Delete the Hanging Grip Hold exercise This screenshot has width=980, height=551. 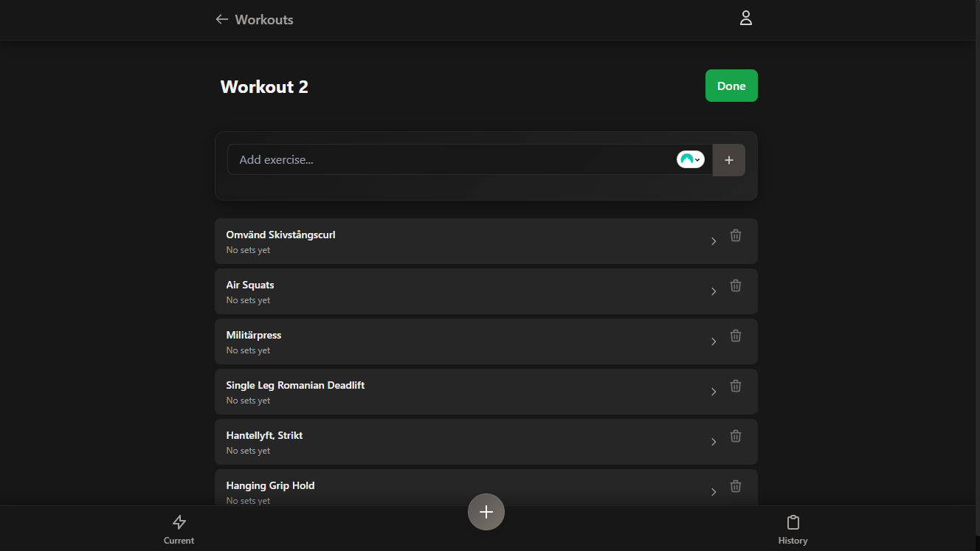(736, 486)
